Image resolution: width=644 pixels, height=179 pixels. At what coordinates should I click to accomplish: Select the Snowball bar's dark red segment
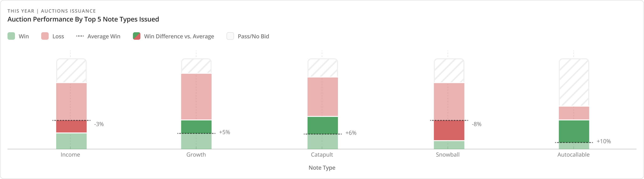(x=449, y=130)
